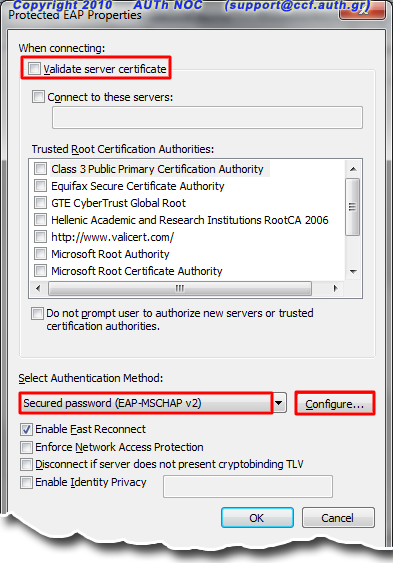Confirm settings with OK button
The image size is (393, 563).
257,518
